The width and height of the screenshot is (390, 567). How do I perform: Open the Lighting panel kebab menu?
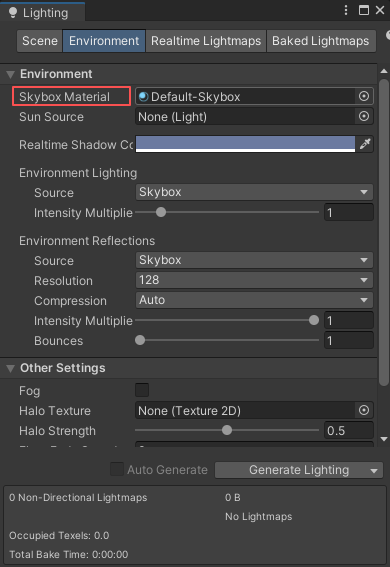[x=346, y=10]
